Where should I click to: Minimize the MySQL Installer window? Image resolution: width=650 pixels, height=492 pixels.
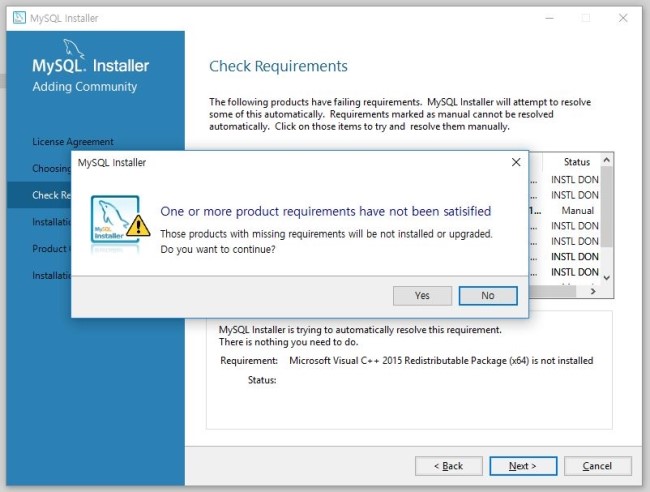[x=550, y=18]
